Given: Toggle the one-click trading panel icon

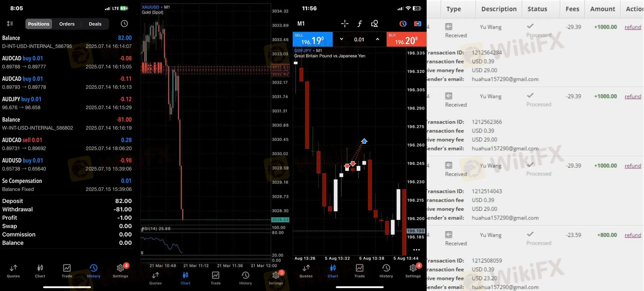Looking at the screenshot, I should pos(417,24).
